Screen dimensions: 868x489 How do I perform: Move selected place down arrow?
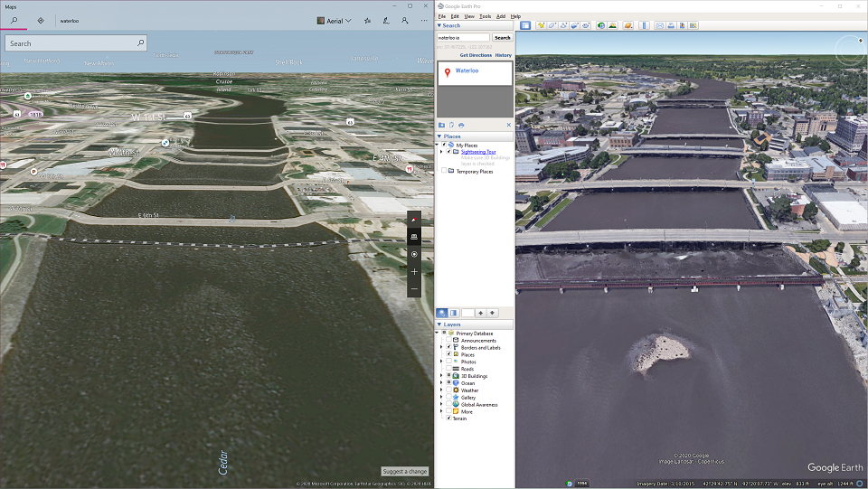(x=492, y=313)
